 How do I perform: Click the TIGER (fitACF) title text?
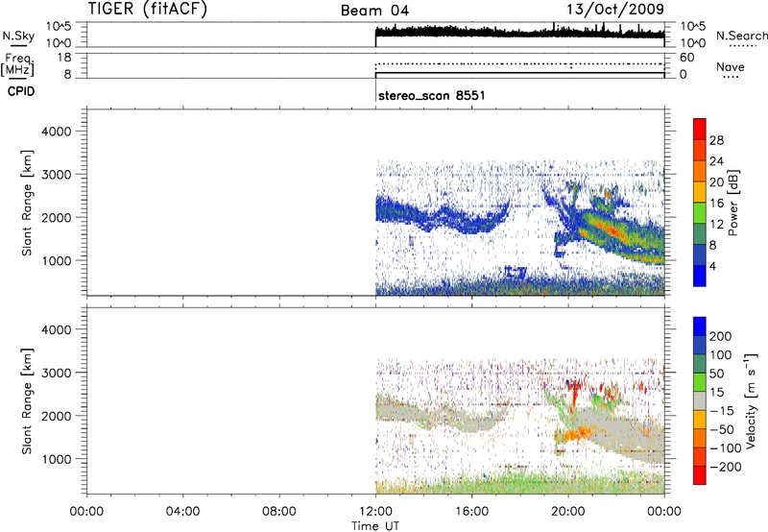(x=148, y=9)
